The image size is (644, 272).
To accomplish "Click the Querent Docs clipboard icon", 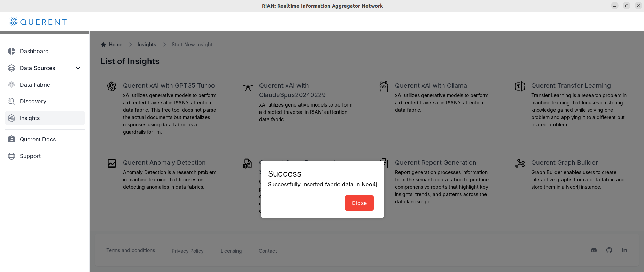I will click(x=11, y=139).
